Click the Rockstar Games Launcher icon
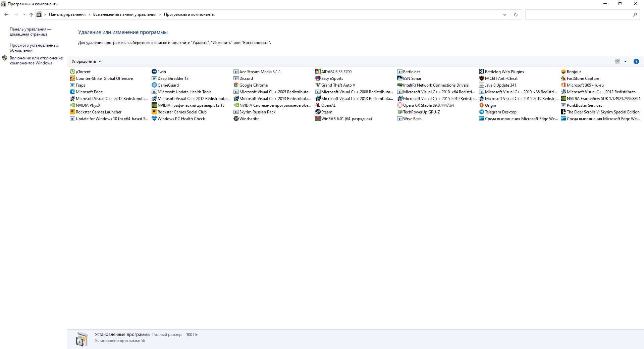Screen dimensions: 644x349 72,112
